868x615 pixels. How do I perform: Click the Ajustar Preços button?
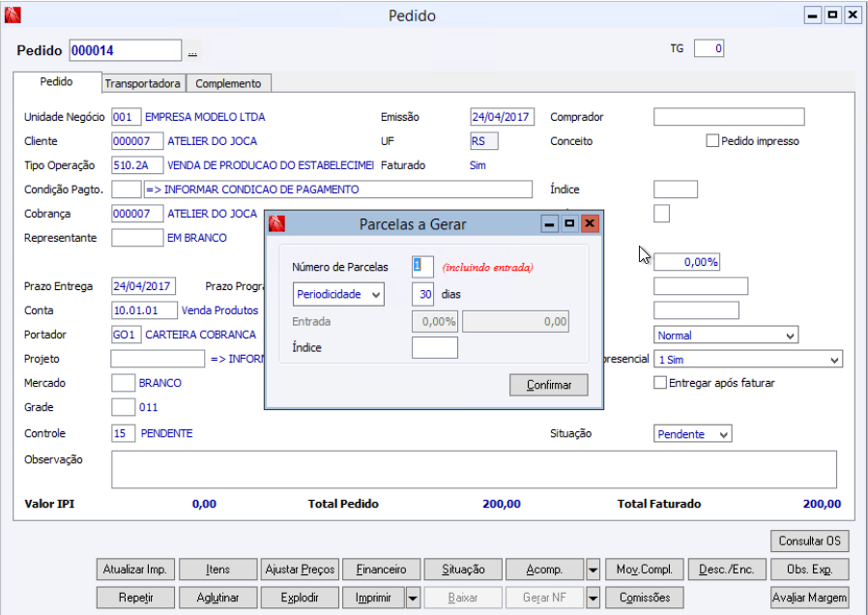[300, 569]
